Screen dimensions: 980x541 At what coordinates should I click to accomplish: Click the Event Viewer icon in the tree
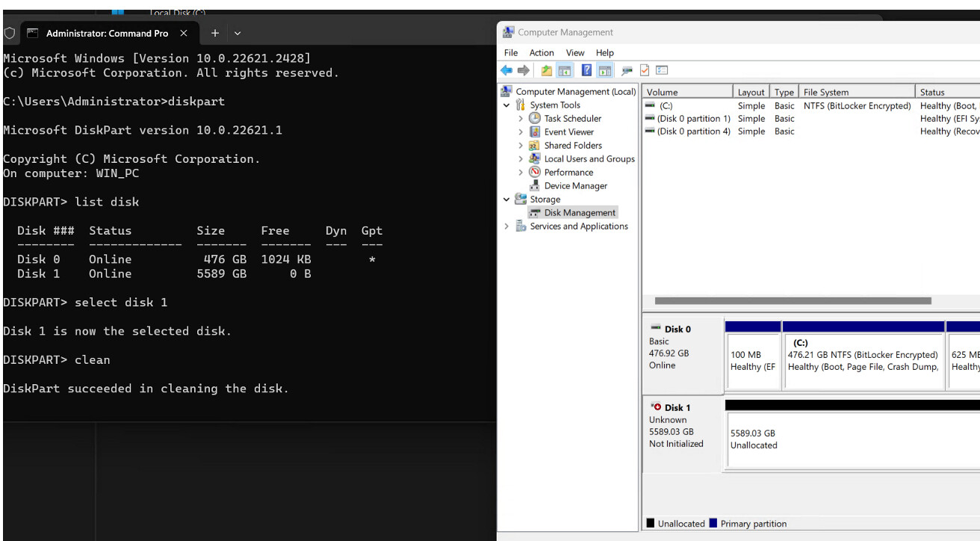pyautogui.click(x=535, y=132)
